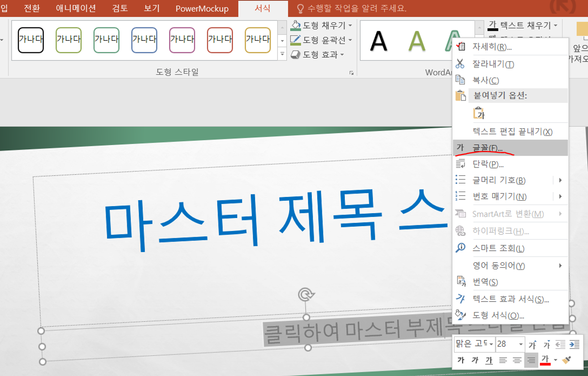Open the 보기 ribbon tab
The image size is (588, 376).
click(152, 8)
